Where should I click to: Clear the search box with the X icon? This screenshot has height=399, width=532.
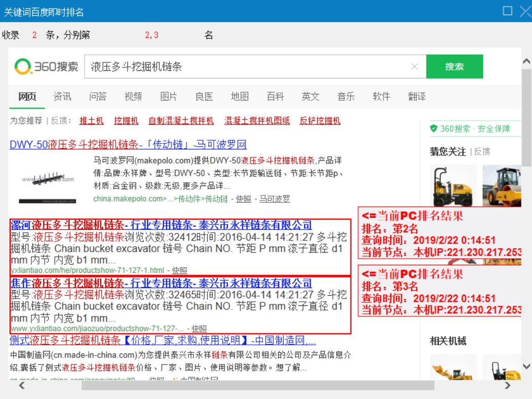[414, 66]
